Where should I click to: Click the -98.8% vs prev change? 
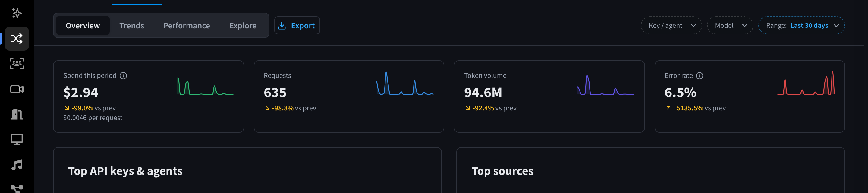pyautogui.click(x=291, y=108)
